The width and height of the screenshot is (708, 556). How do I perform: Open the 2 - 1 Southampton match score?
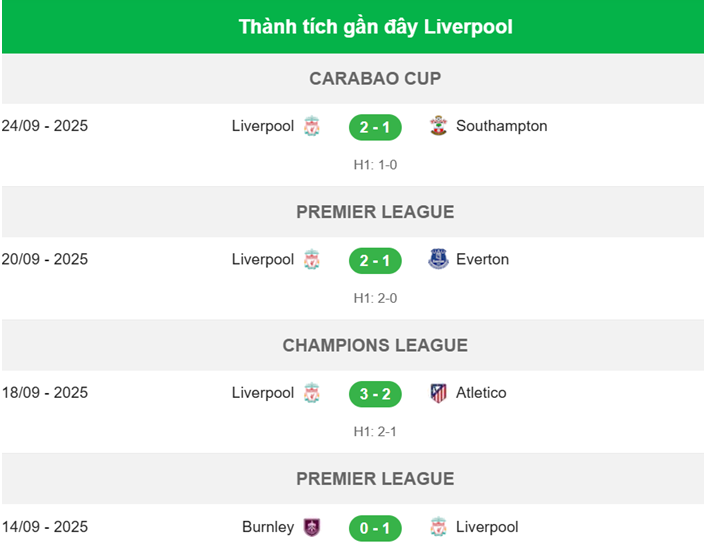(x=375, y=127)
